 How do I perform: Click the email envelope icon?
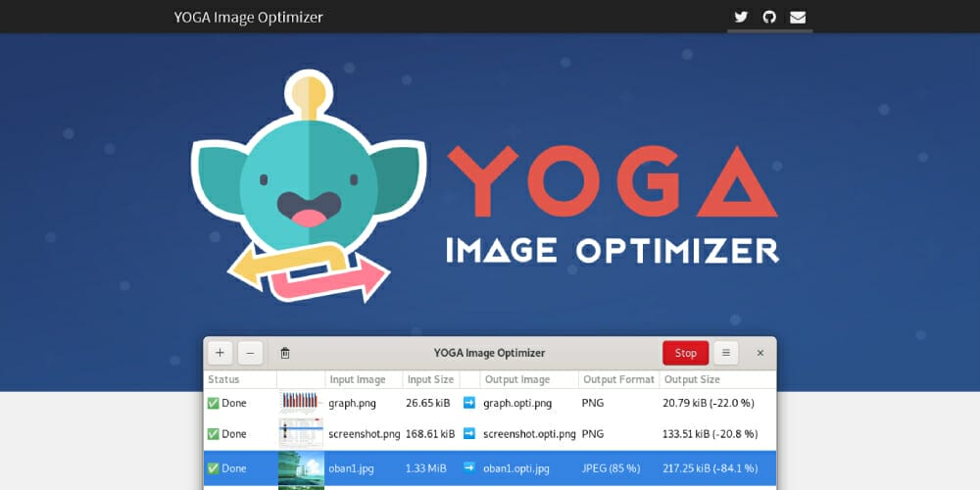(x=798, y=18)
